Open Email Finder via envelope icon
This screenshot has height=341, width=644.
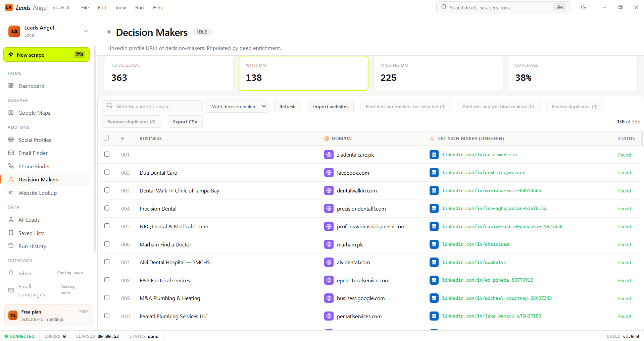[x=11, y=153]
